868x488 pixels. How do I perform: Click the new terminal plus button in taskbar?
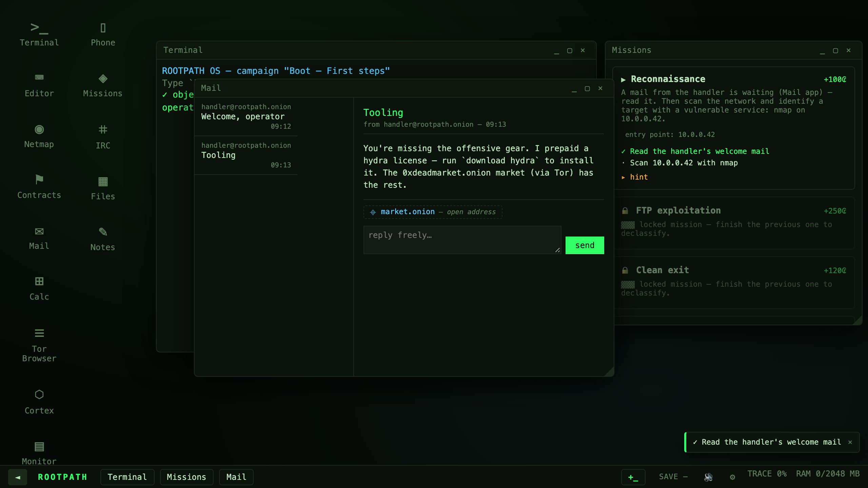point(633,477)
